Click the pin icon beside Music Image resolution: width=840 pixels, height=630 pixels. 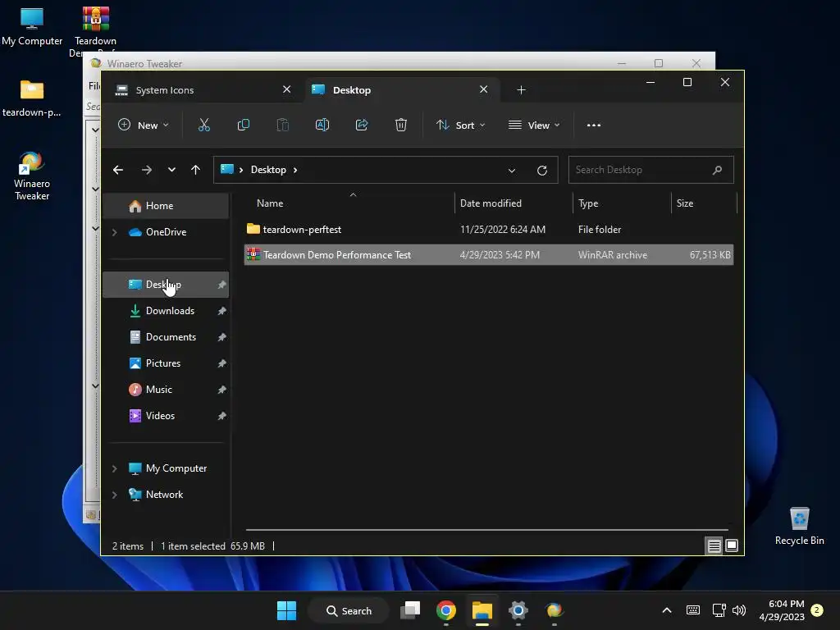click(221, 390)
